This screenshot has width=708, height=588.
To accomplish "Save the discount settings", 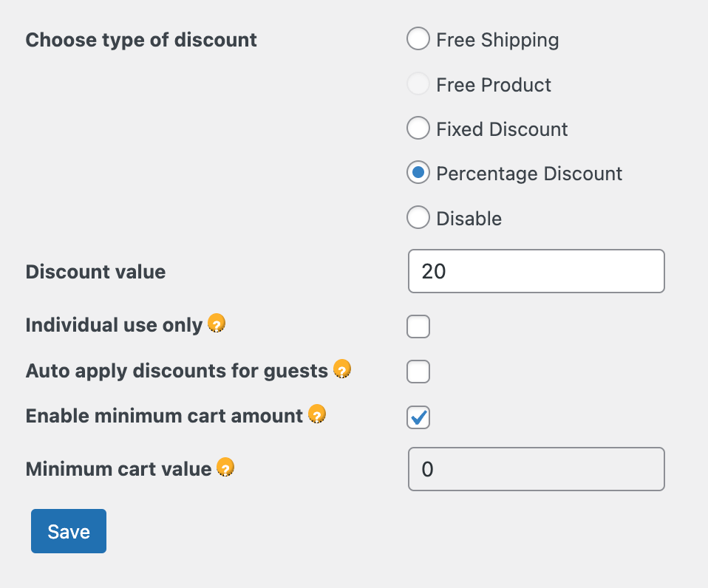I will click(69, 531).
